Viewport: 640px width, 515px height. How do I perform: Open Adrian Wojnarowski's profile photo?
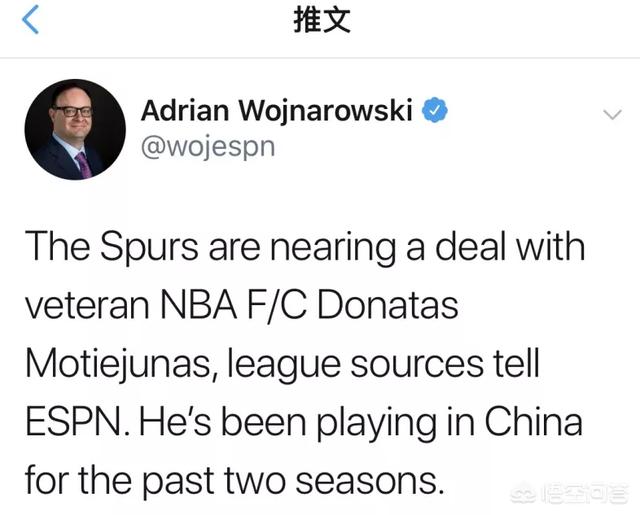[x=75, y=129]
